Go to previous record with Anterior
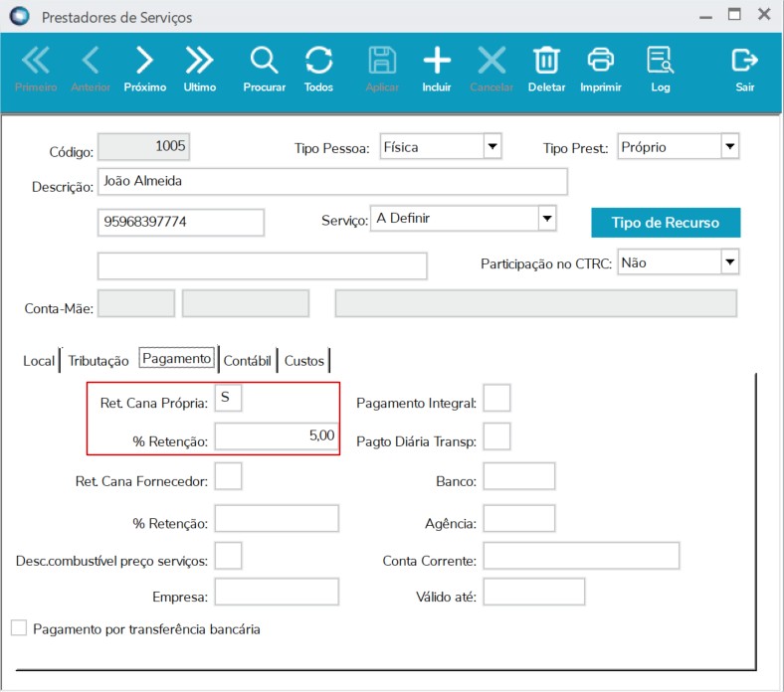 point(90,69)
